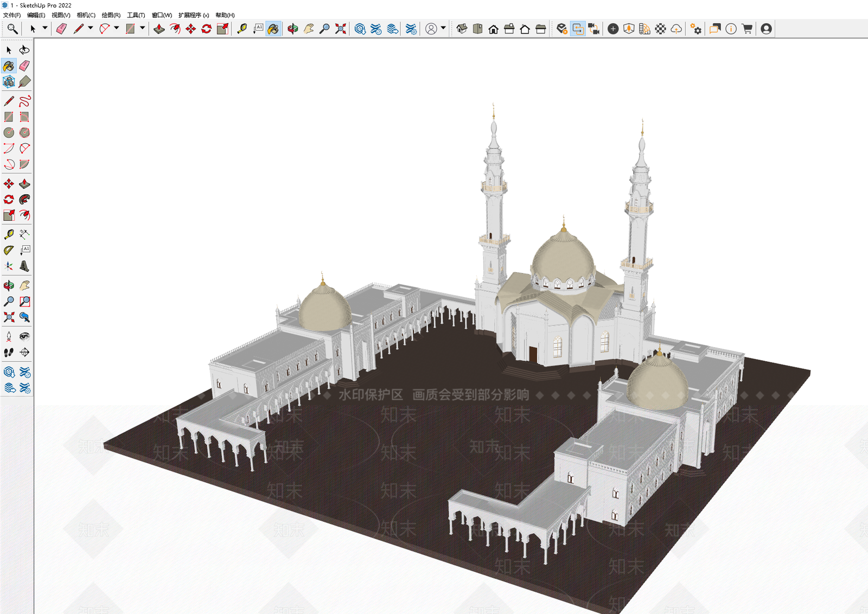
Task: Choose the Circle tool
Action: pyautogui.click(x=9, y=132)
